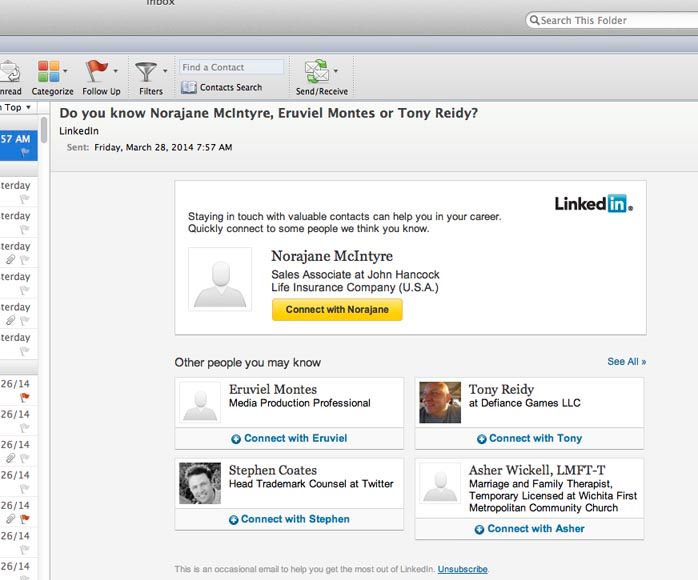Expand the Follow Up dropdown arrow
Image resolution: width=698 pixels, height=580 pixels.
click(116, 72)
